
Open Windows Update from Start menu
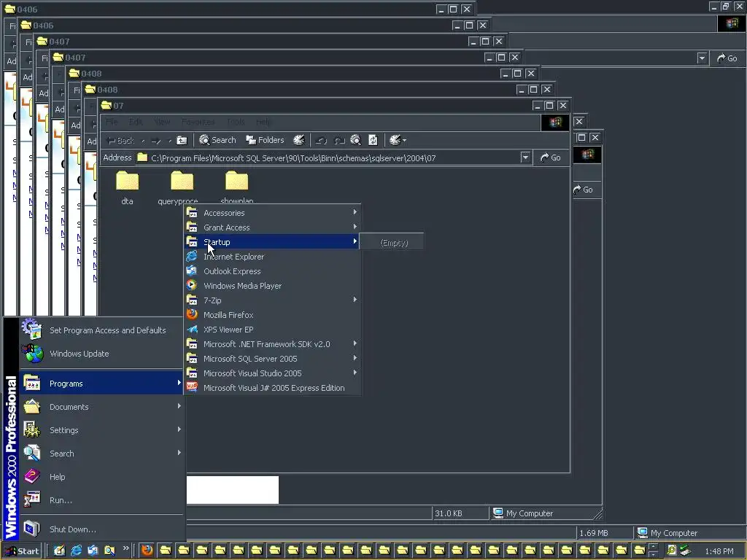101,354
